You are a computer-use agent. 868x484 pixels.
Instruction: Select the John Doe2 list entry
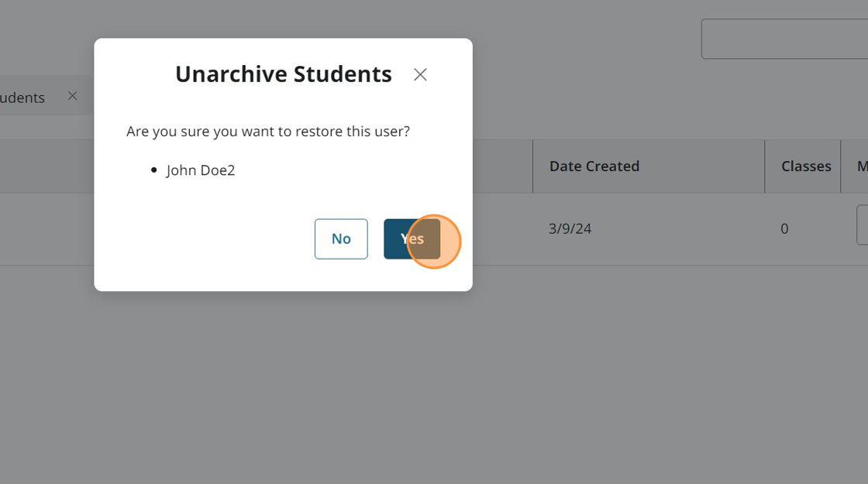click(x=200, y=170)
